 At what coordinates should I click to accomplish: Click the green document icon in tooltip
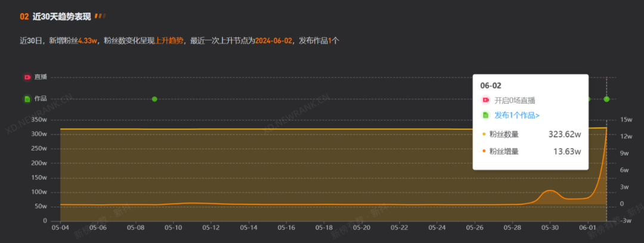485,116
